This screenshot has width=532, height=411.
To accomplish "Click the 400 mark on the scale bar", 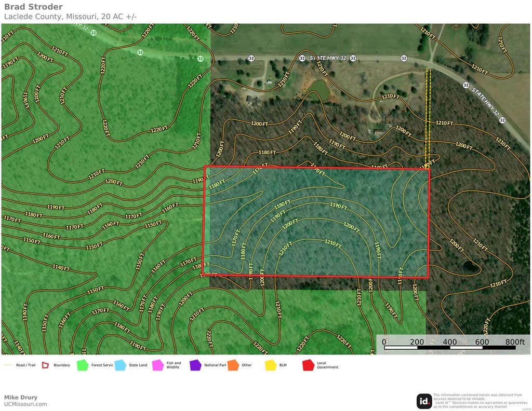I will tap(449, 341).
